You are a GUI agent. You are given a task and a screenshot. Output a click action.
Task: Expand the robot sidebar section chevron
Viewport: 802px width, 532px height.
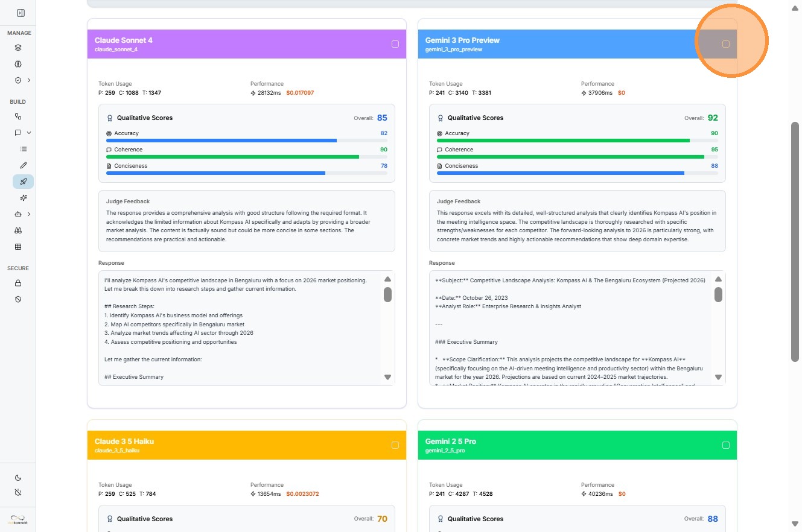point(29,214)
